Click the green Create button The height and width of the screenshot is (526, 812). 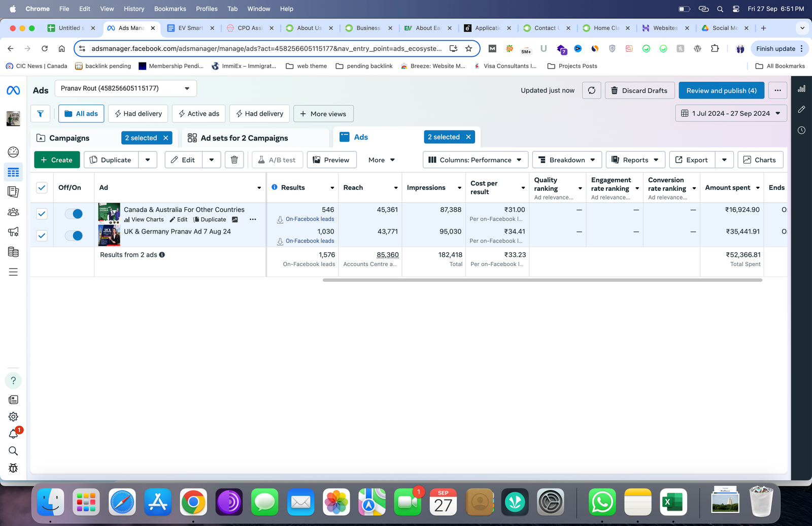56,160
